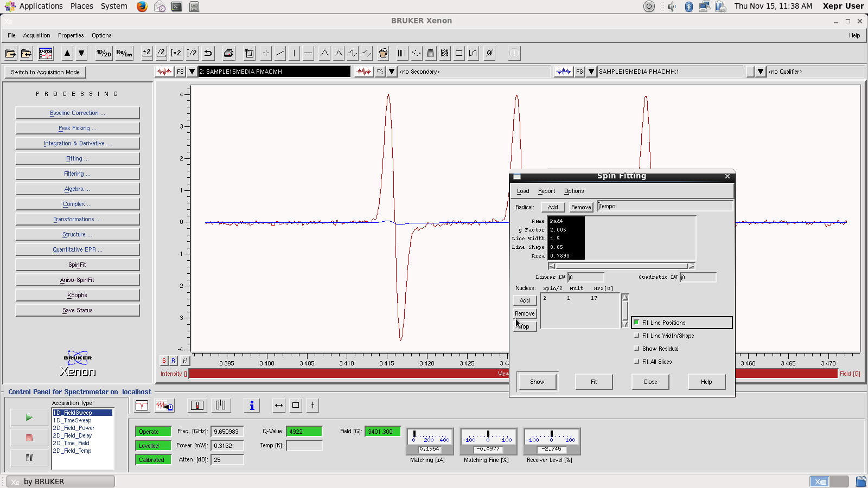Click the Linear LW input field
The width and height of the screenshot is (868, 488).
pos(586,277)
